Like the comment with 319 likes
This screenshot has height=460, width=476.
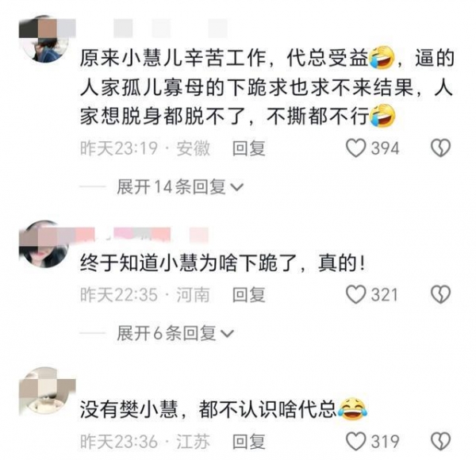355,441
